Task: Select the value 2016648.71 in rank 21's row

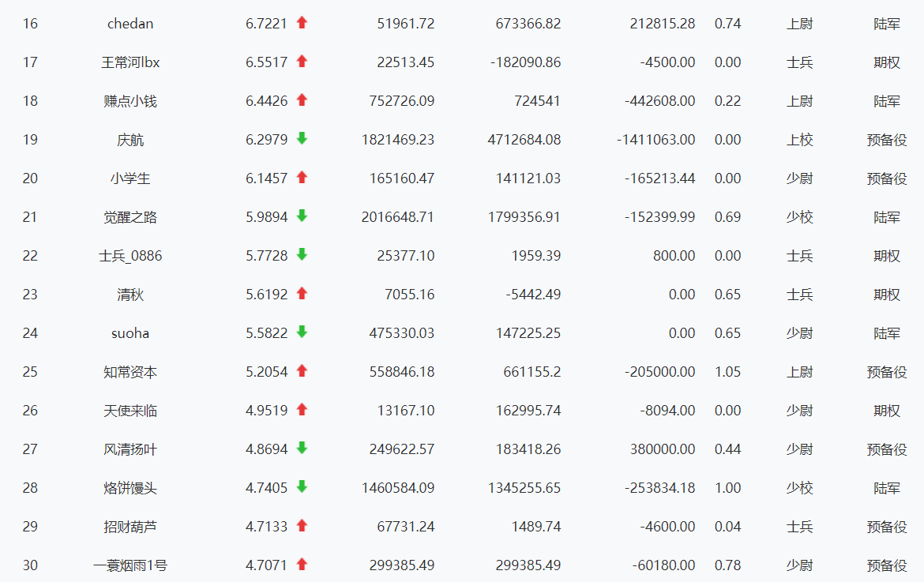Action: [397, 217]
